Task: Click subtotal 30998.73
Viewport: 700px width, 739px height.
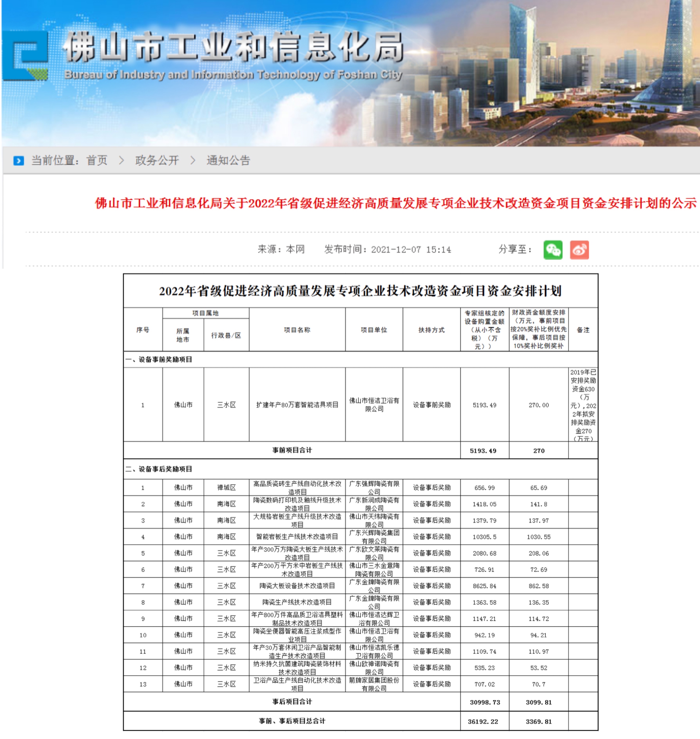Action: point(485,702)
